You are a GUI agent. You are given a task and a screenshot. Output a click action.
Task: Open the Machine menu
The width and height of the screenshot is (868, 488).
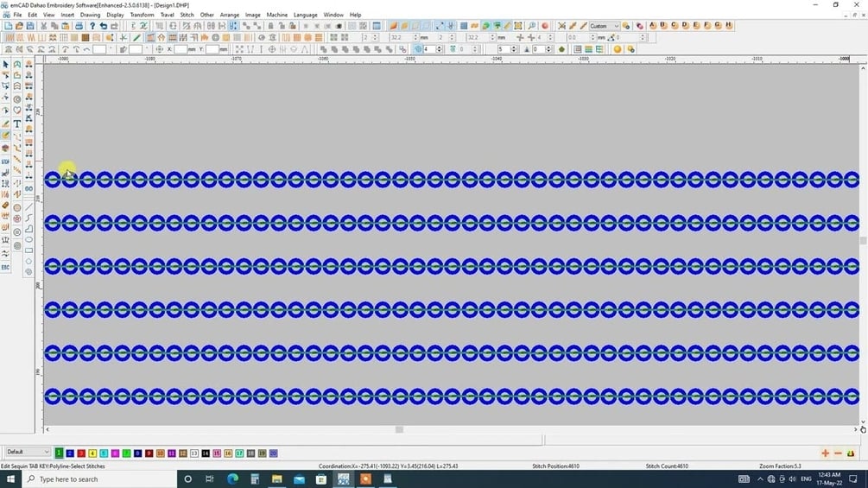click(x=276, y=15)
